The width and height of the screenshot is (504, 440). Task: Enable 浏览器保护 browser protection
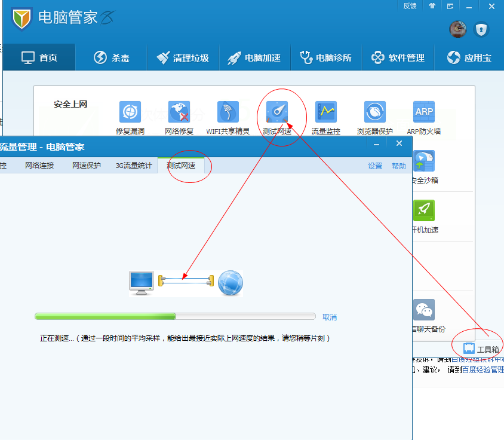click(x=374, y=112)
